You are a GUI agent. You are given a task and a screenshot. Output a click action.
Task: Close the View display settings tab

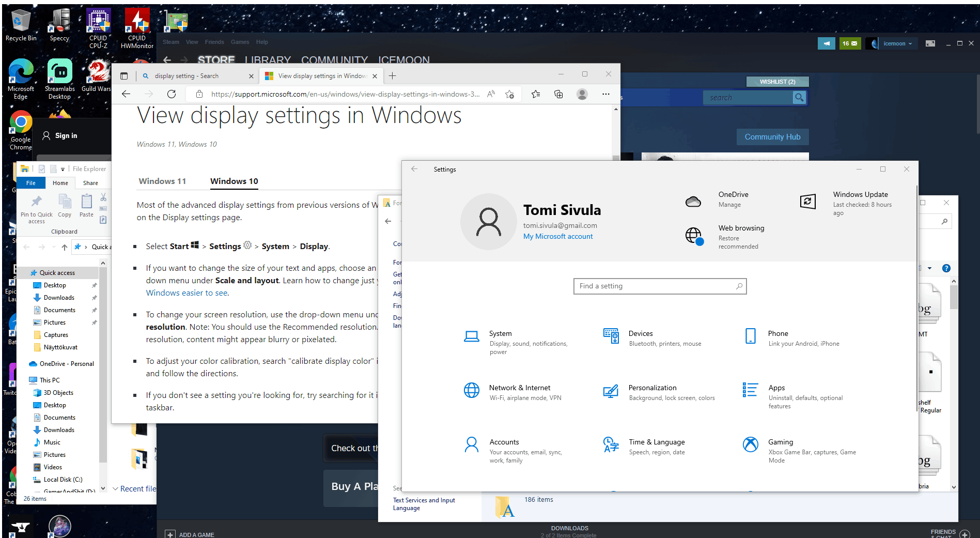[375, 76]
